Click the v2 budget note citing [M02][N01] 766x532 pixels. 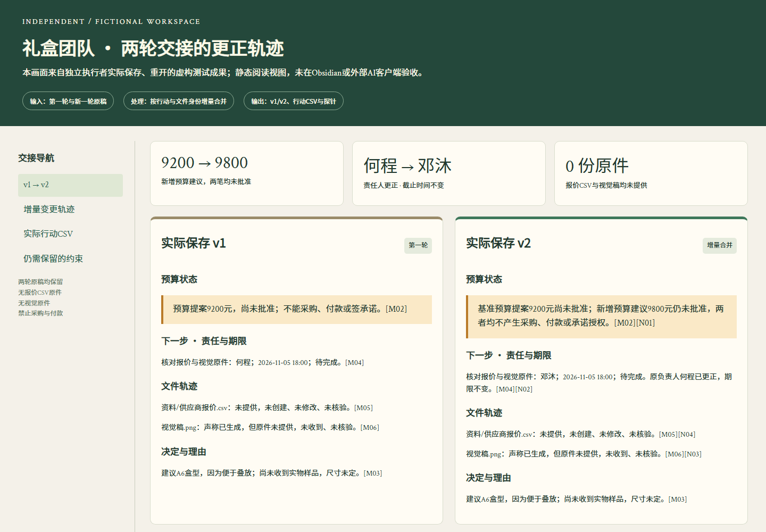coord(601,317)
